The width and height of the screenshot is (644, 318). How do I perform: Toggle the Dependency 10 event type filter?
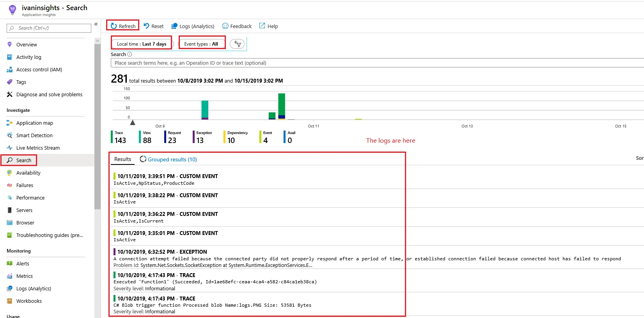pos(236,137)
